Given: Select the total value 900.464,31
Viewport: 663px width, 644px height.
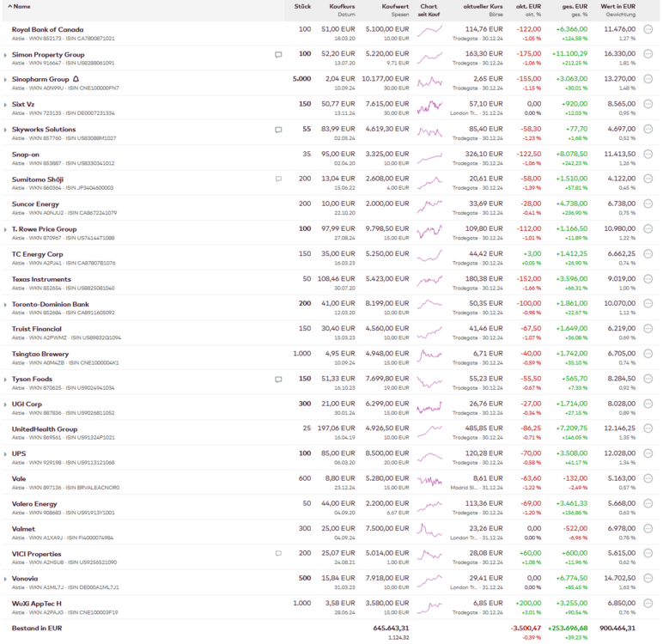Looking at the screenshot, I should (617, 628).
